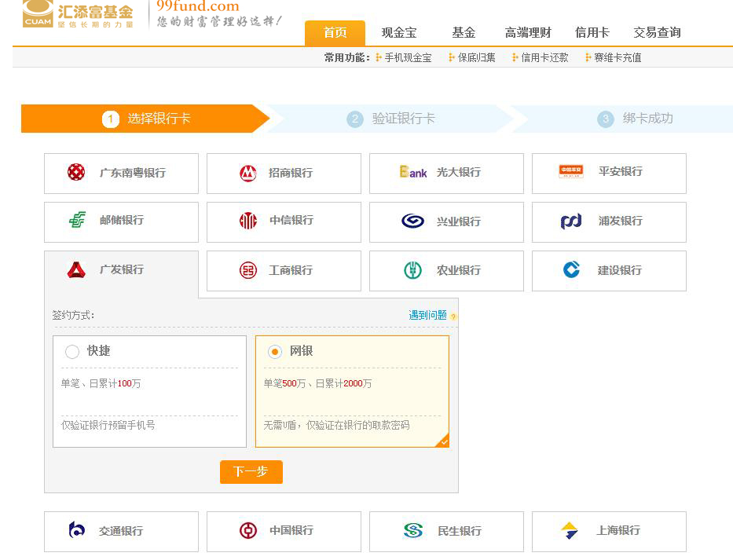Image resolution: width=733 pixels, height=560 pixels.
Task: Click the CITIC Bank (中信银行) logo icon
Action: 248,221
